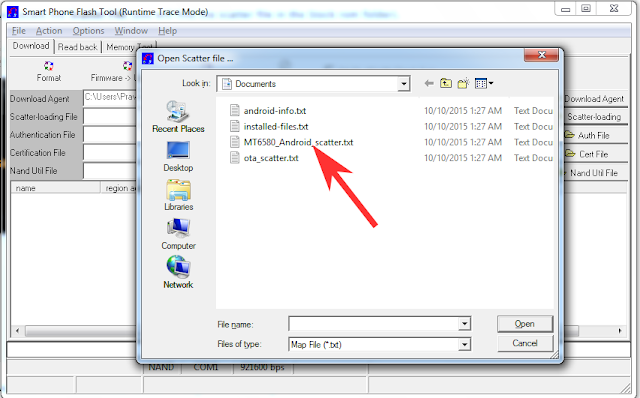Open Libraries in dialog sidebar

pyautogui.click(x=178, y=195)
